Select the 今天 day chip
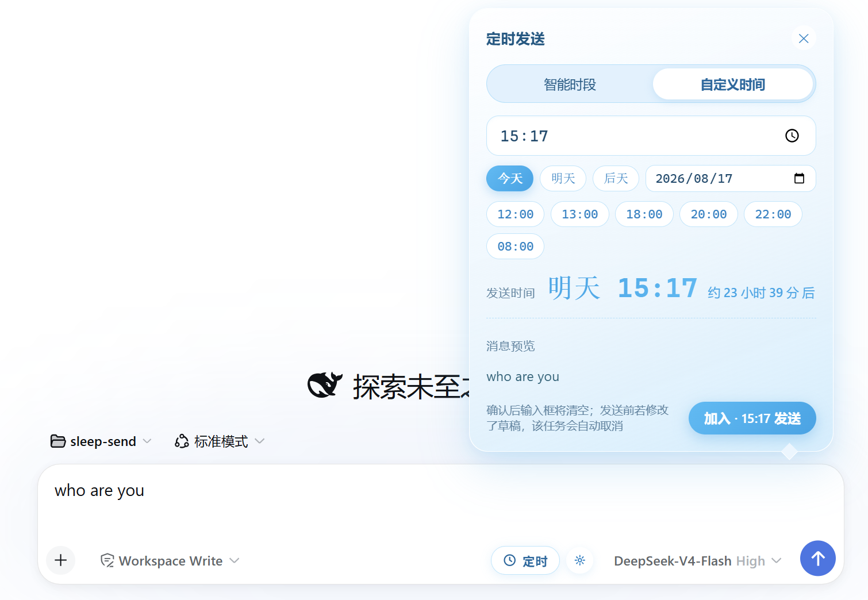Screen dimensions: 868x600 point(510,178)
